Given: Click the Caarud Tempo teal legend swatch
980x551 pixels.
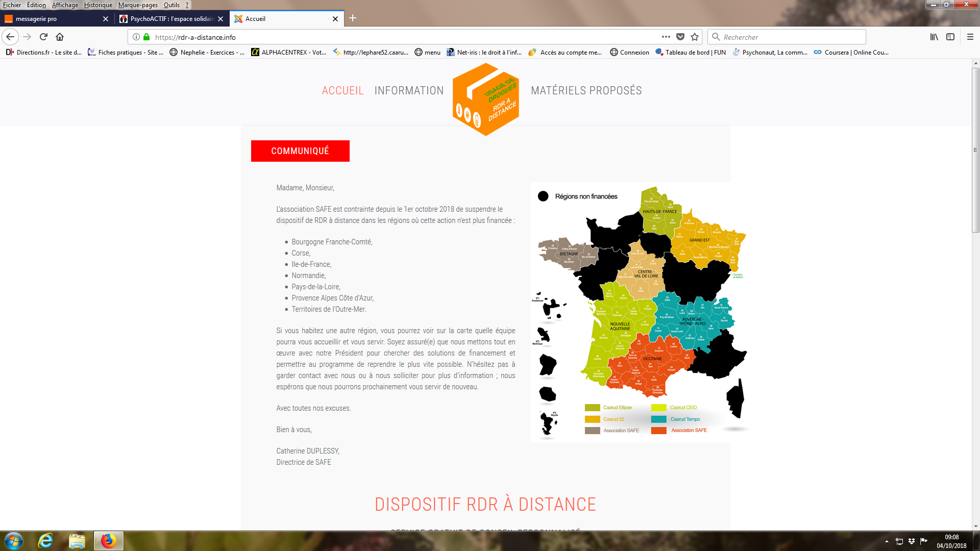Looking at the screenshot, I should 658,419.
